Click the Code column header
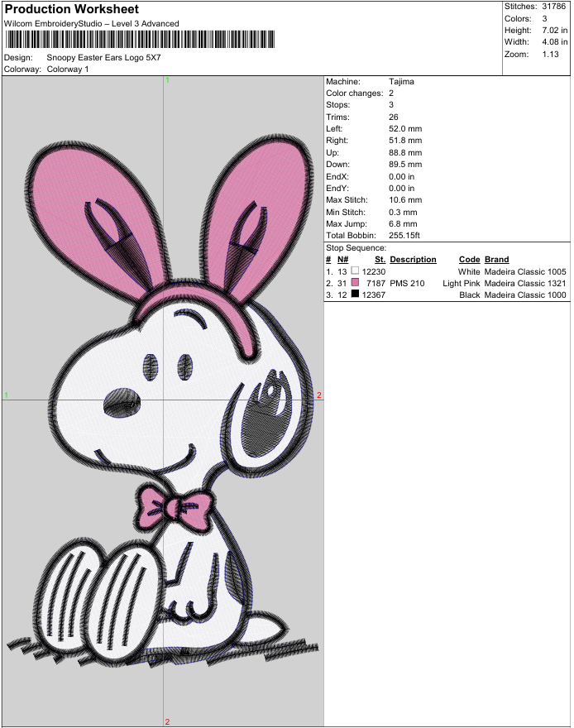Viewport: 574px width, 728px height. pyautogui.click(x=469, y=260)
